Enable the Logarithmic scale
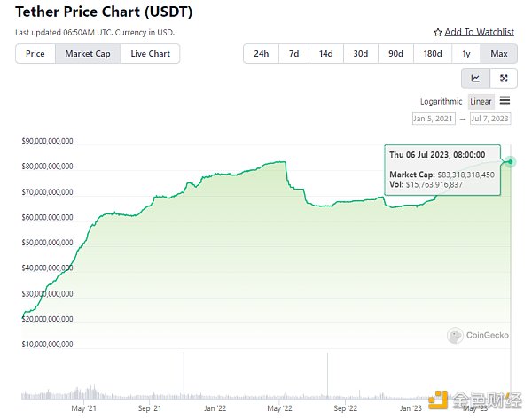 [x=441, y=101]
